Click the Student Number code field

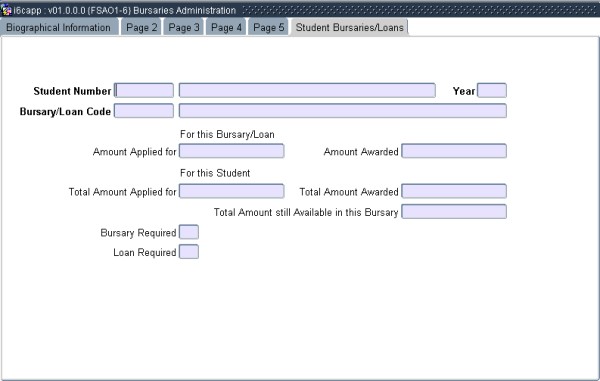[x=144, y=91]
